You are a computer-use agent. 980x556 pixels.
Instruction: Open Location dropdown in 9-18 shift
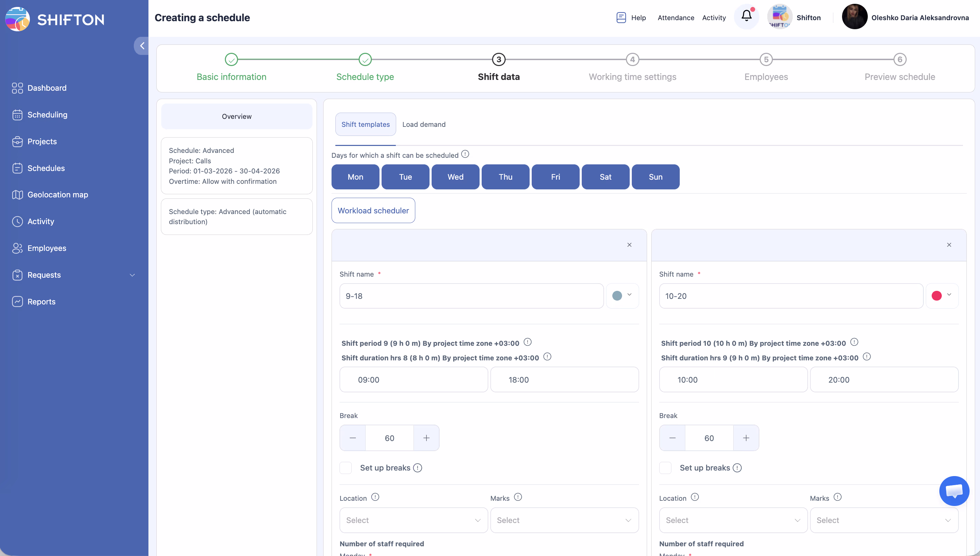pos(413,520)
